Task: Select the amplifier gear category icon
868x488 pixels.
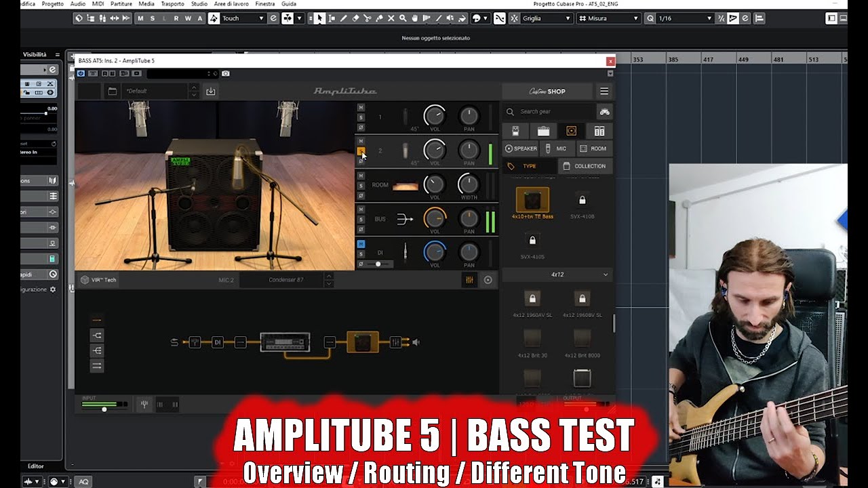Action: point(543,131)
